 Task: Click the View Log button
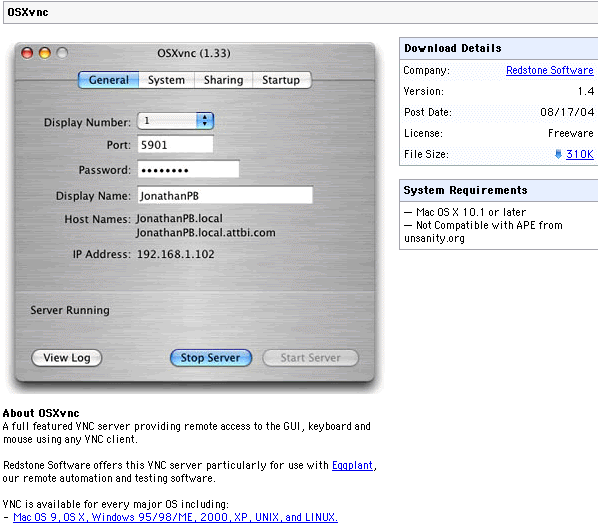tap(67, 358)
